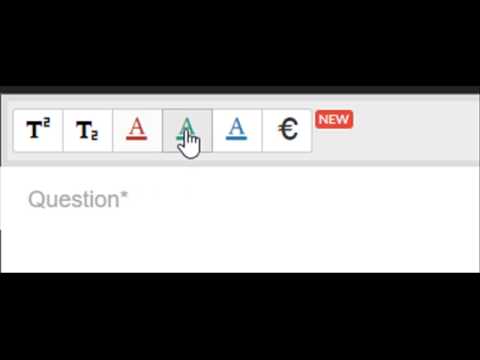Viewport: 480px width, 360px height.
Task: Choose blue as the font color
Action: [237, 130]
